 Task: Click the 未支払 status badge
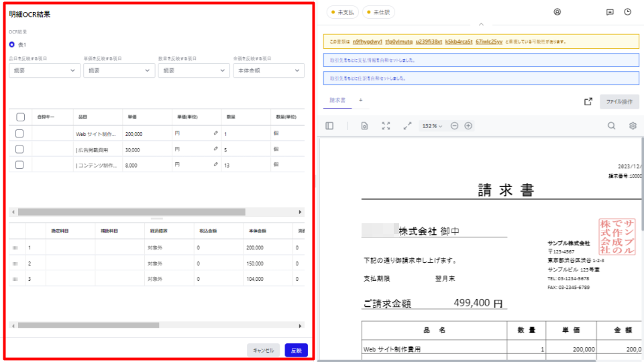click(343, 12)
